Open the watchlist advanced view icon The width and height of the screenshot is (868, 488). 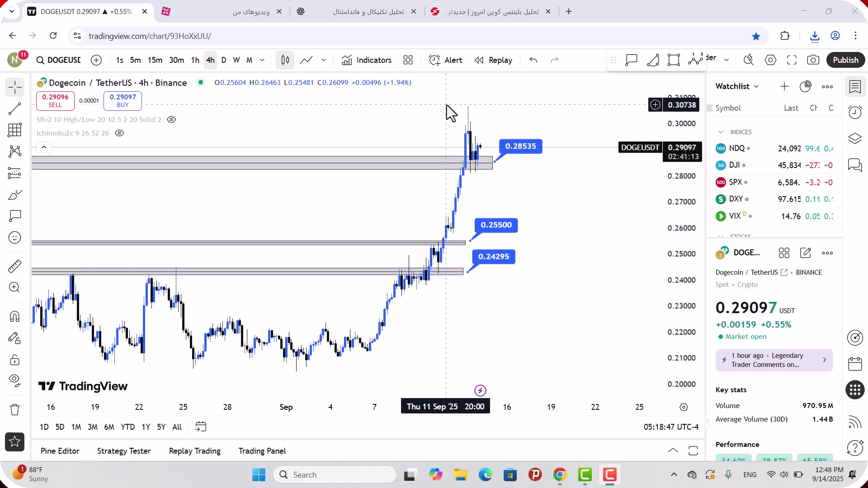[806, 86]
